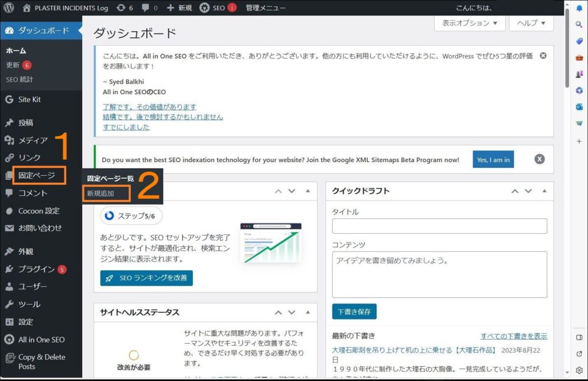Open the PLASTER INCIDENTS Log site home

(65, 8)
